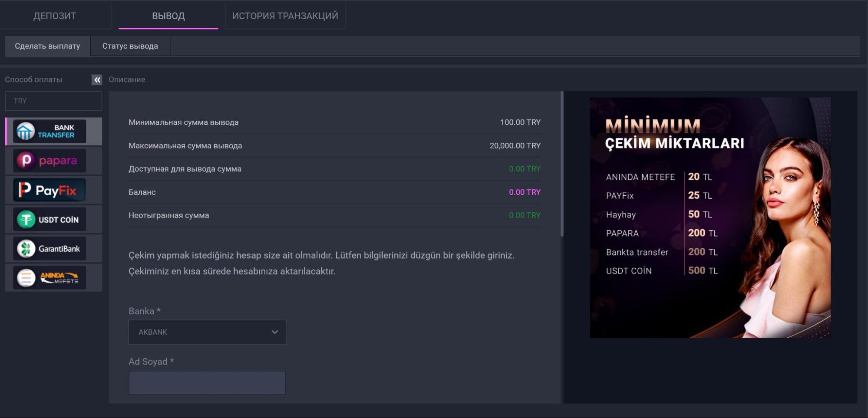Click the Способ оплаты label
The width and height of the screenshot is (868, 418).
(33, 79)
